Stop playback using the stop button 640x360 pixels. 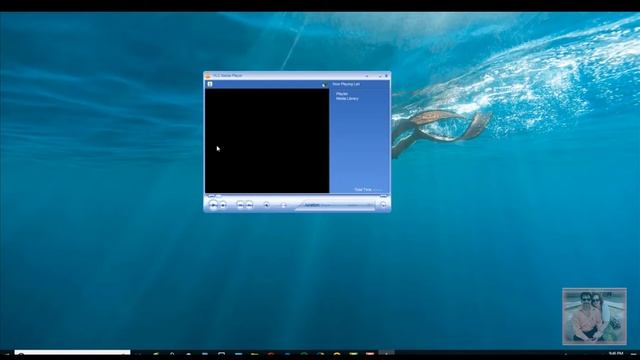(x=223, y=205)
